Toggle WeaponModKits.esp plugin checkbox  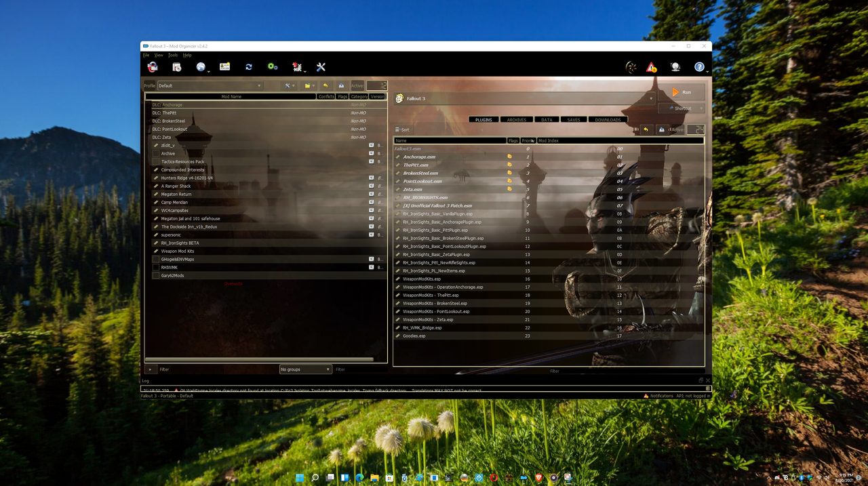(398, 279)
